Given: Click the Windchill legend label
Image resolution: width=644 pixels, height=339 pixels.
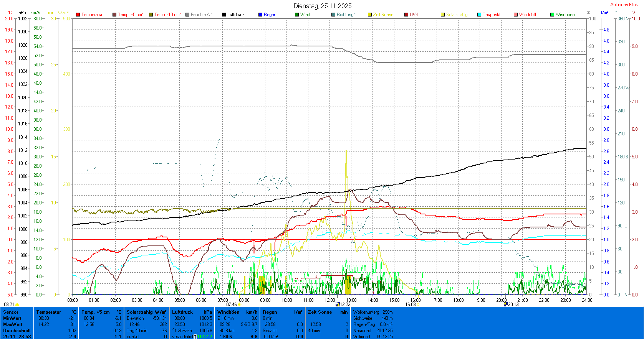Looking at the screenshot, I should 527,15.
